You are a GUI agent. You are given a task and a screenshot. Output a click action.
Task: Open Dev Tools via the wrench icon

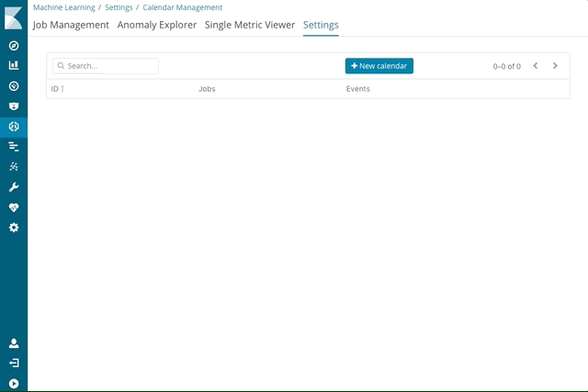coord(14,187)
